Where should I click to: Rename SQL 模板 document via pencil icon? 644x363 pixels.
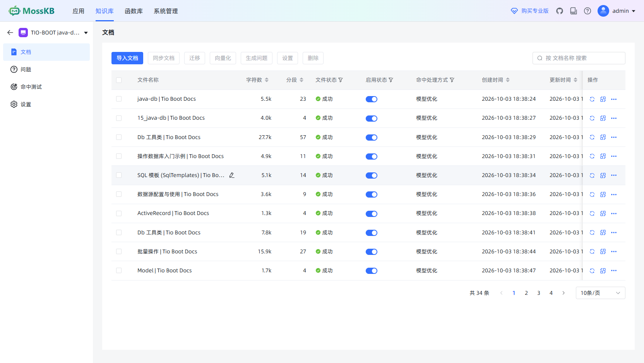(232, 175)
